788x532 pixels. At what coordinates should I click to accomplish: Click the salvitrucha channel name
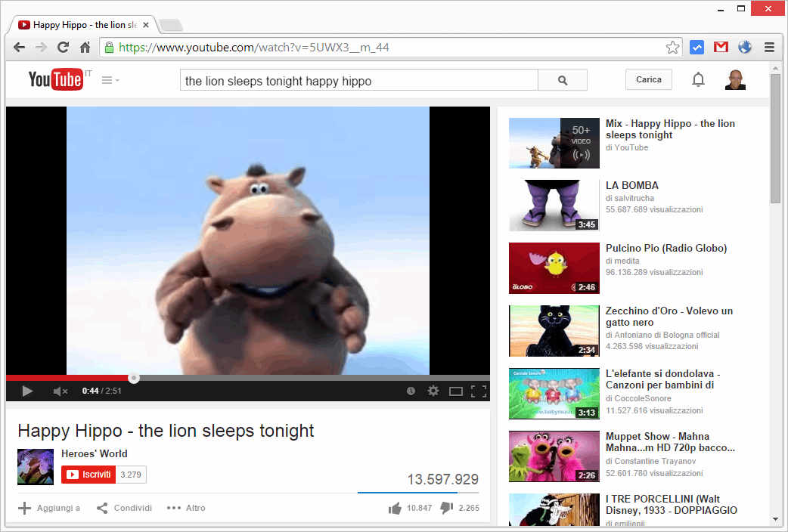pos(634,199)
